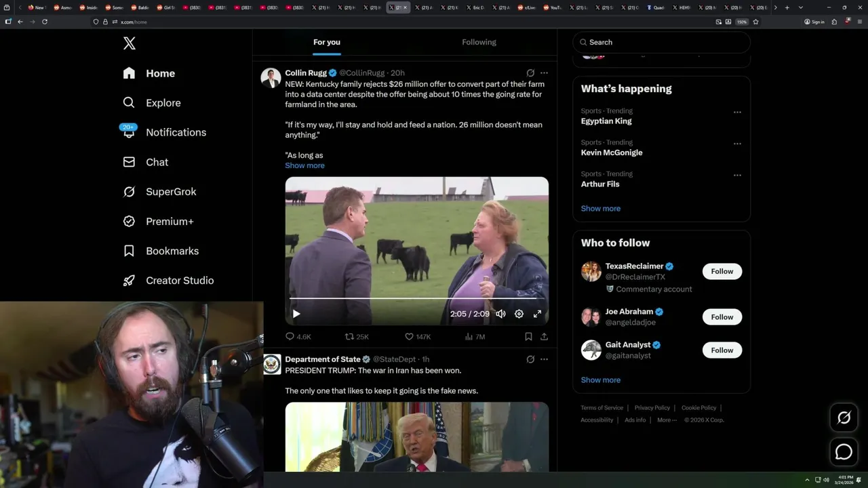Switch to the YouTube browser tab
Image resolution: width=868 pixels, height=488 pixels.
tap(553, 7)
